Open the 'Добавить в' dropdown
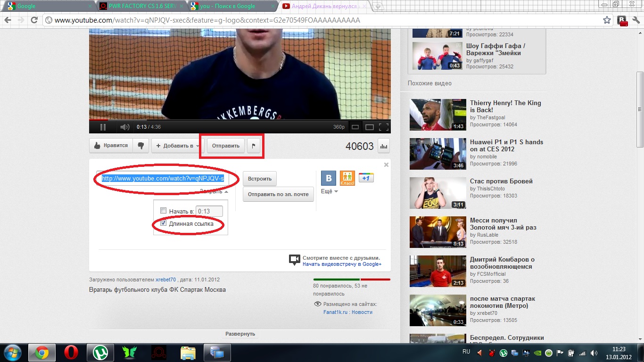The height and width of the screenshot is (362, 644). [177, 146]
